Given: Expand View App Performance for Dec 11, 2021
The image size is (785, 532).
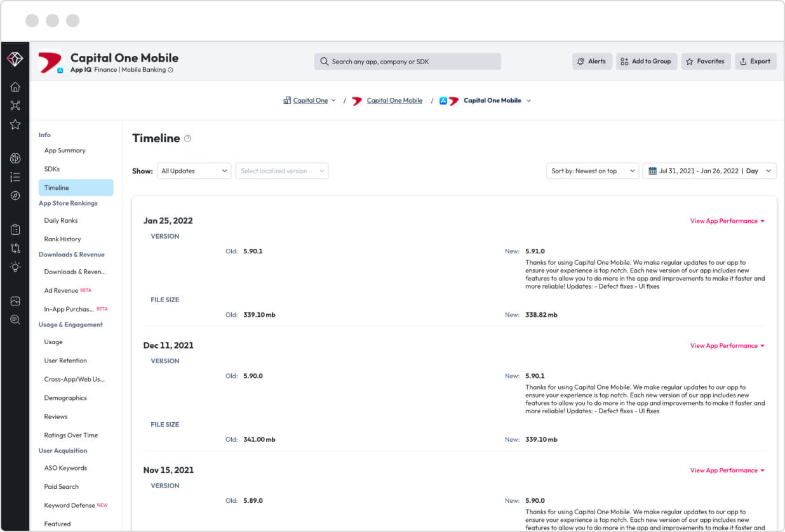Looking at the screenshot, I should click(727, 346).
